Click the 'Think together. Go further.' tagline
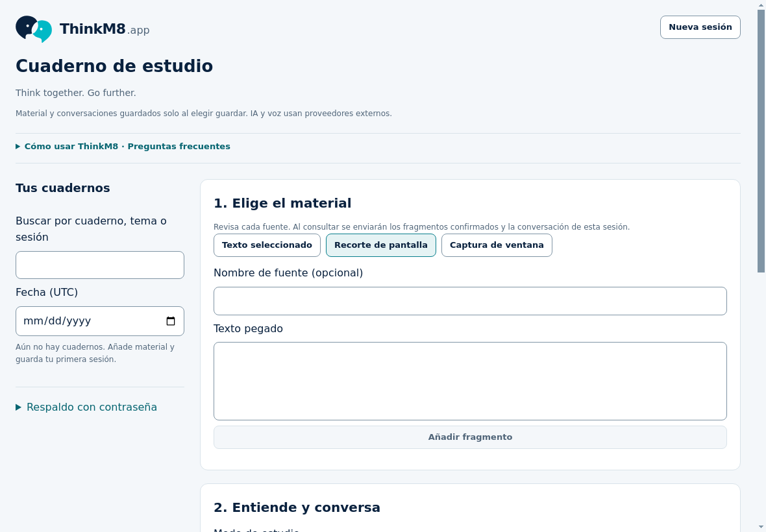This screenshot has height=532, width=766. click(76, 93)
